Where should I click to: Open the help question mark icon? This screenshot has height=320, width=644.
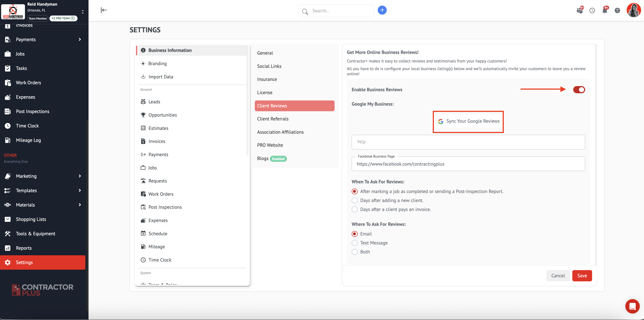click(617, 11)
